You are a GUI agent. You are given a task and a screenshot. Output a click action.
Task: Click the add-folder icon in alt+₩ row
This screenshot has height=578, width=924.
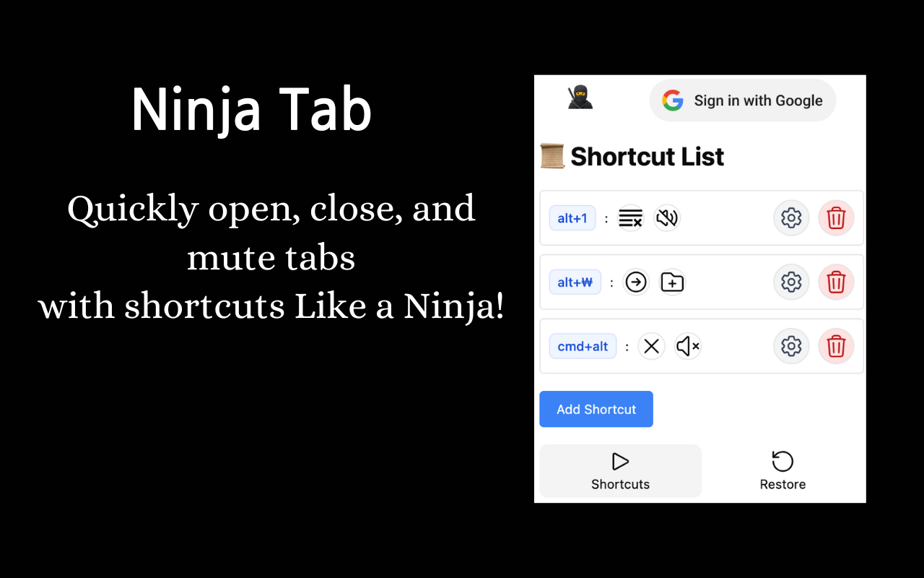[672, 282]
